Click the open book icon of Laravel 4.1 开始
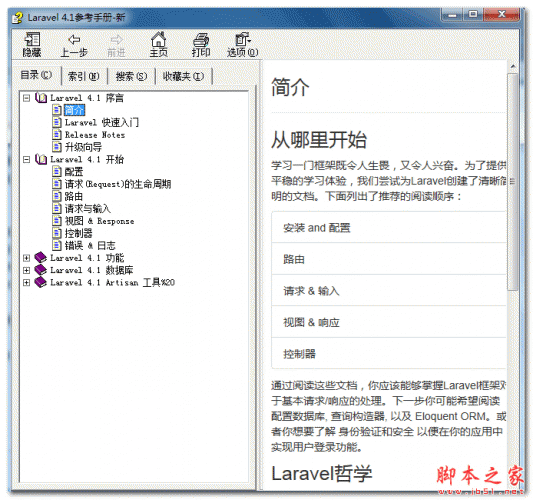 coord(41,159)
